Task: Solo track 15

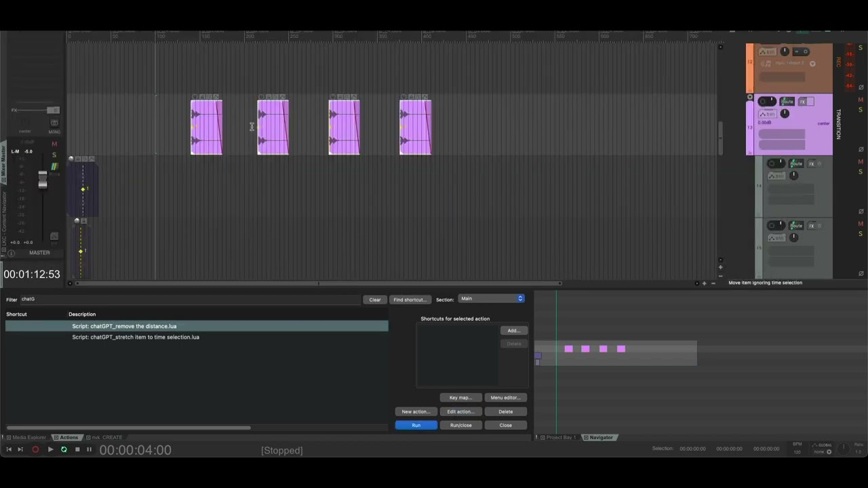Action: (861, 234)
